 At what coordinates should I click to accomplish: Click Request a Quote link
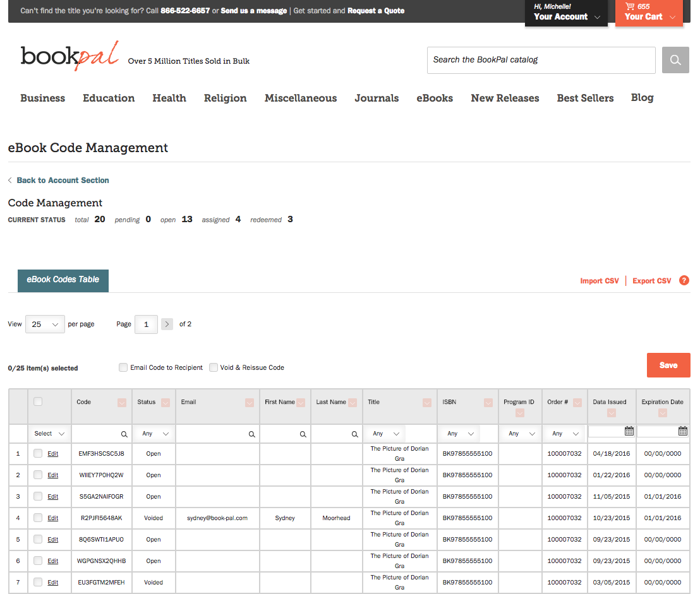pos(376,11)
